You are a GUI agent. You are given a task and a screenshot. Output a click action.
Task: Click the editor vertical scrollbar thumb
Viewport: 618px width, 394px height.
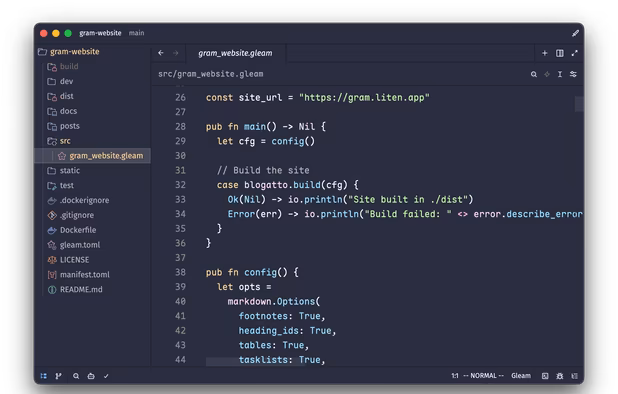pyautogui.click(x=579, y=104)
